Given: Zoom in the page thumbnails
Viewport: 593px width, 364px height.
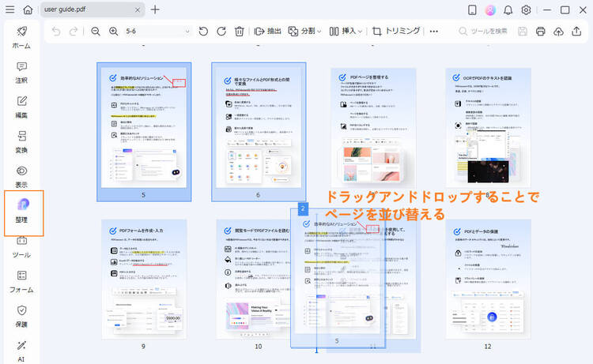Looking at the screenshot, I should point(113,32).
